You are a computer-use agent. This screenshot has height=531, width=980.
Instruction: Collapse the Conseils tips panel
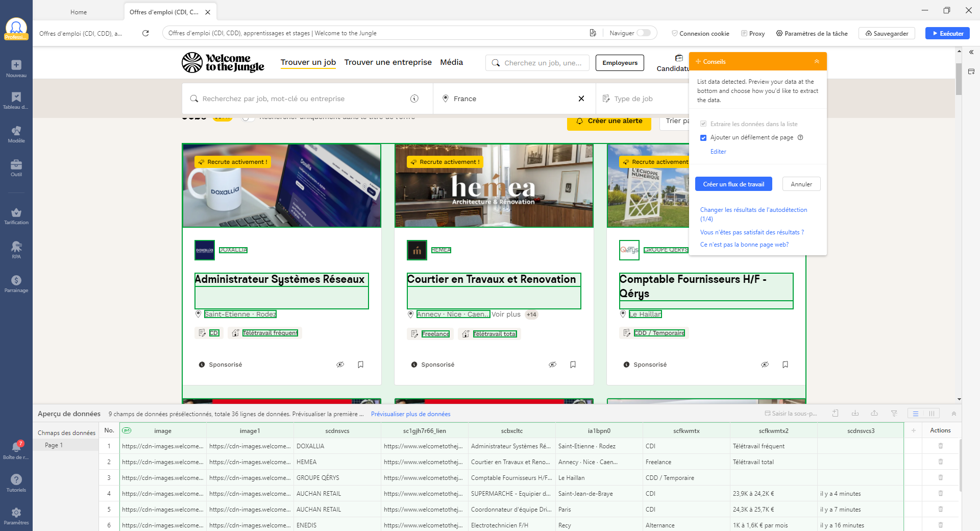pyautogui.click(x=817, y=61)
